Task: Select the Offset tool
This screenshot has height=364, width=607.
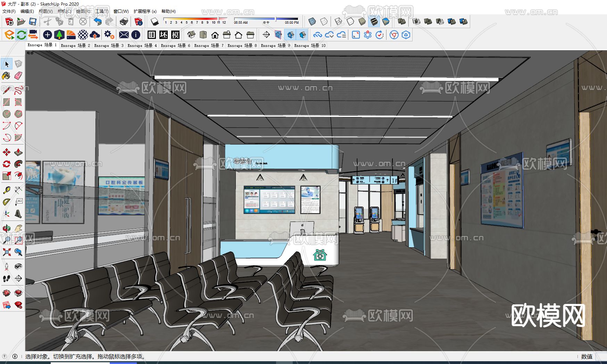Action: click(18, 176)
